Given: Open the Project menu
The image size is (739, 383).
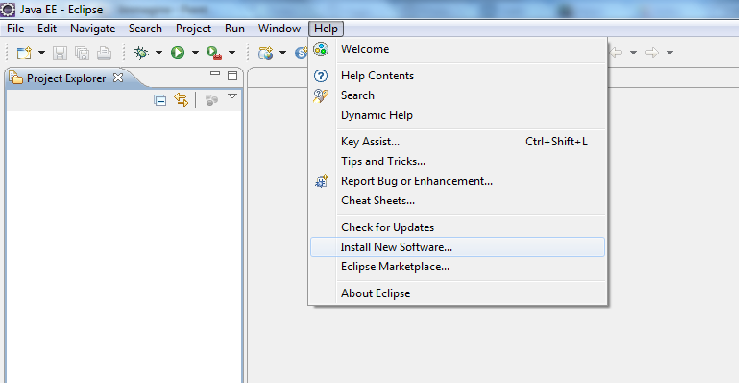Looking at the screenshot, I should coord(193,28).
